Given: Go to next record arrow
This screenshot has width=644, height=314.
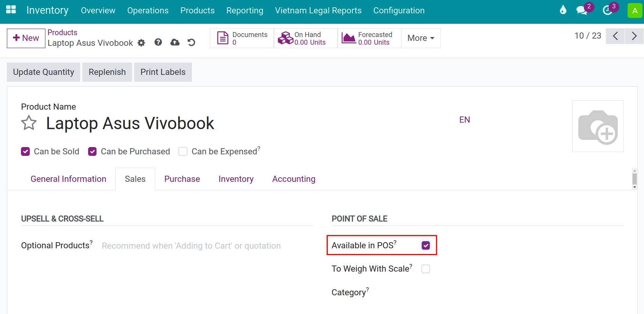Looking at the screenshot, I should tap(634, 36).
